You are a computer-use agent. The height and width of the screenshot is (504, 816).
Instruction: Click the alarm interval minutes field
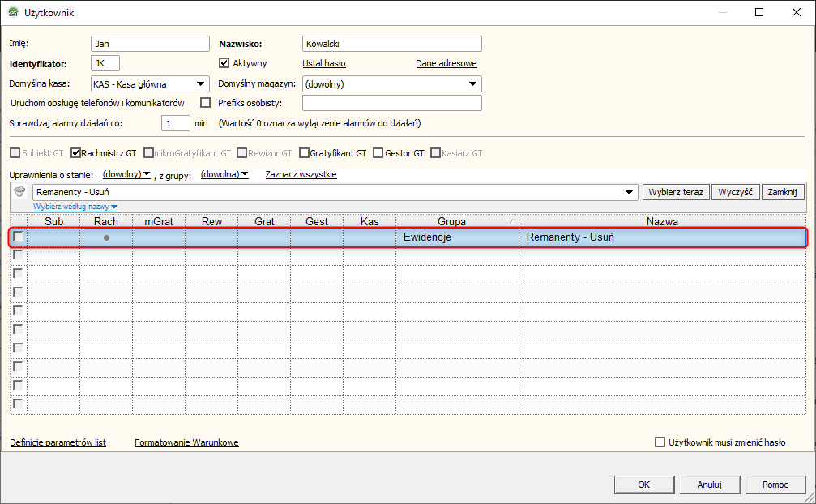pos(175,123)
